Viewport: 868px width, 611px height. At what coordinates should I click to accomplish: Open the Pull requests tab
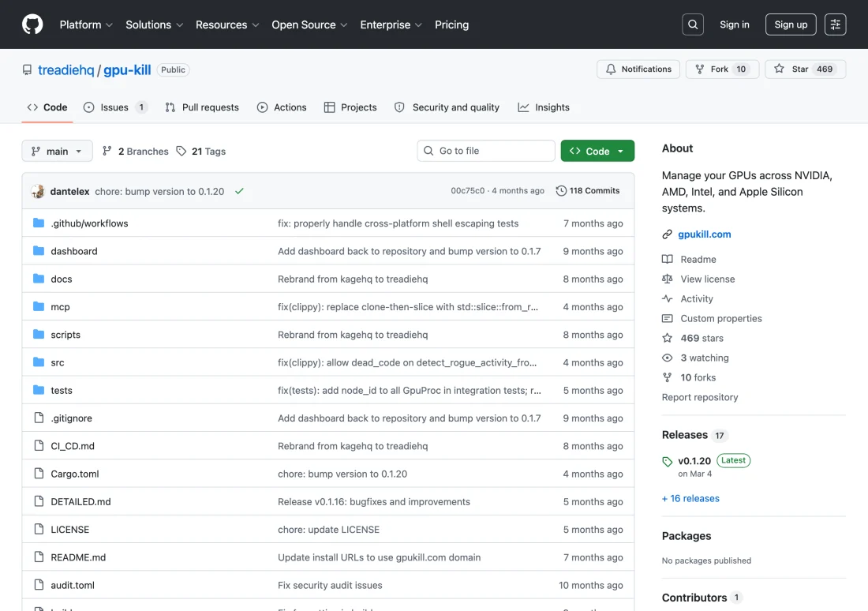(202, 107)
